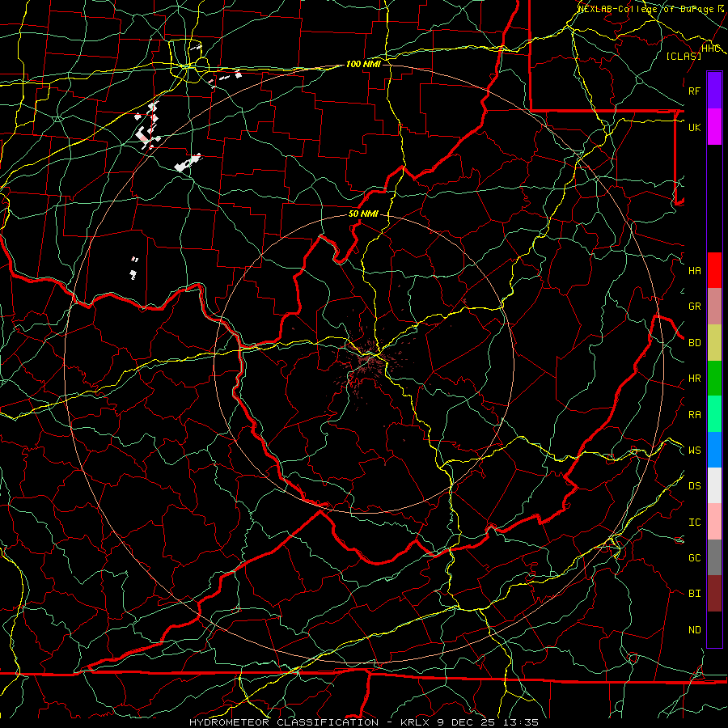The image size is (728, 728).
Task: Click the HA legend label
Action: (x=695, y=271)
